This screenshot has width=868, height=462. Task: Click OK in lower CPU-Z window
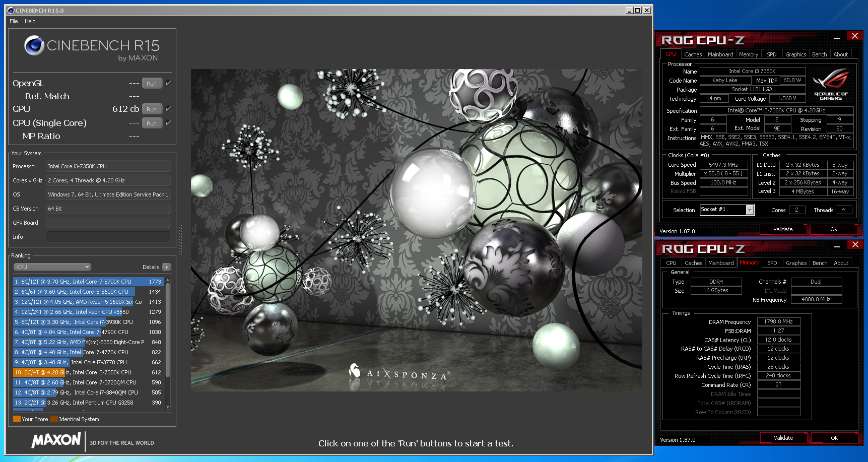(x=834, y=438)
